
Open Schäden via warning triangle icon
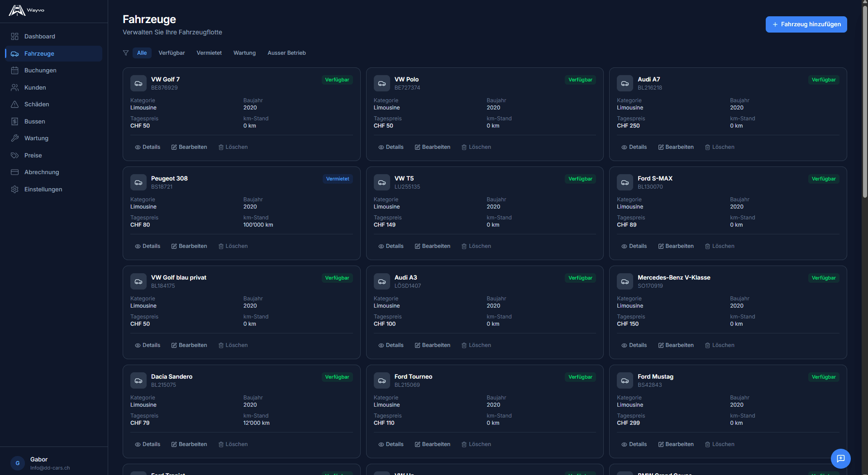15,104
